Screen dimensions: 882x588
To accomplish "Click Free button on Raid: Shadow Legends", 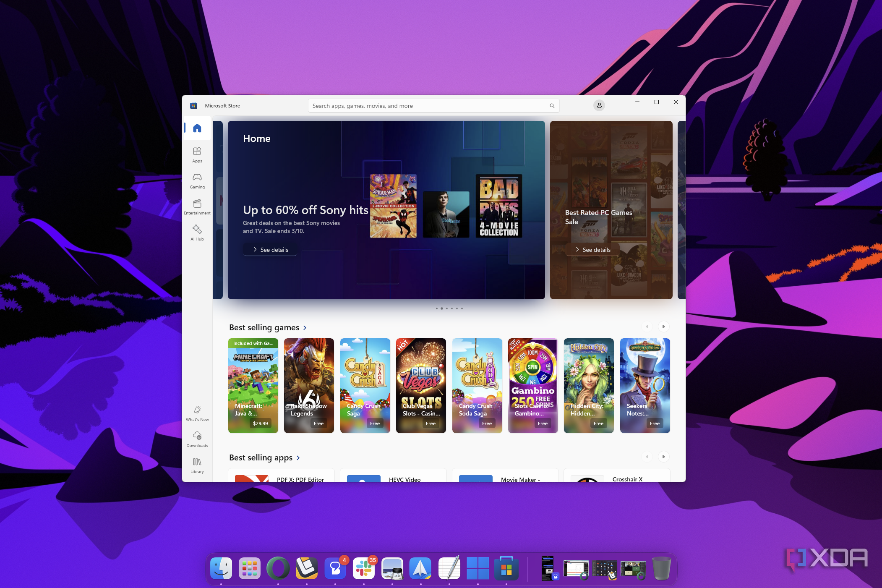I will [319, 423].
